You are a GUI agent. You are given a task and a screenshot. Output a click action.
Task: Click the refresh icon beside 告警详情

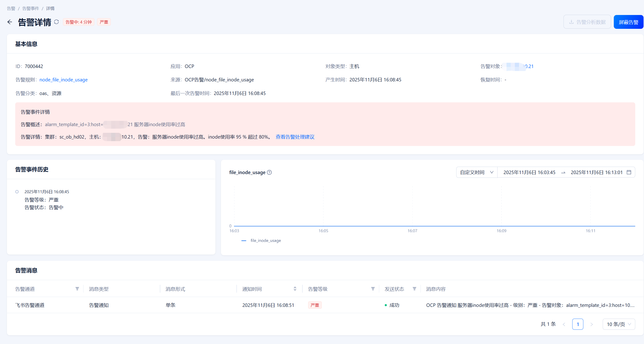(x=57, y=22)
